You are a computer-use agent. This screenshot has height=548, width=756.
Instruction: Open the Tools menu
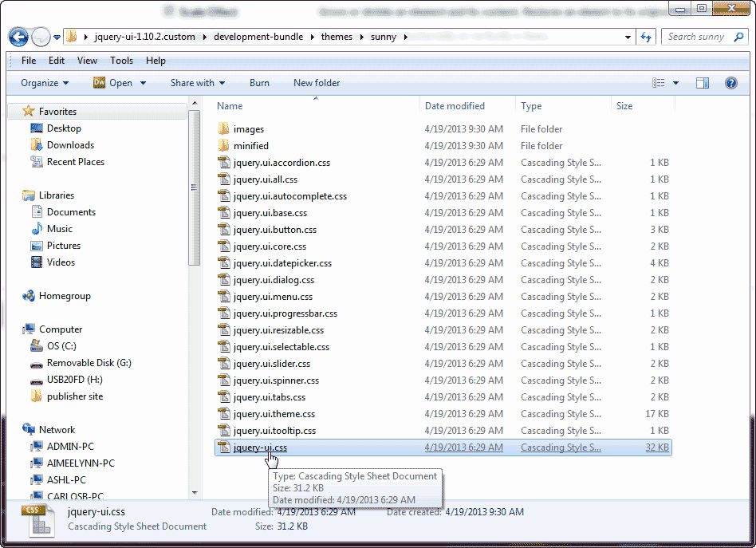pyautogui.click(x=121, y=61)
